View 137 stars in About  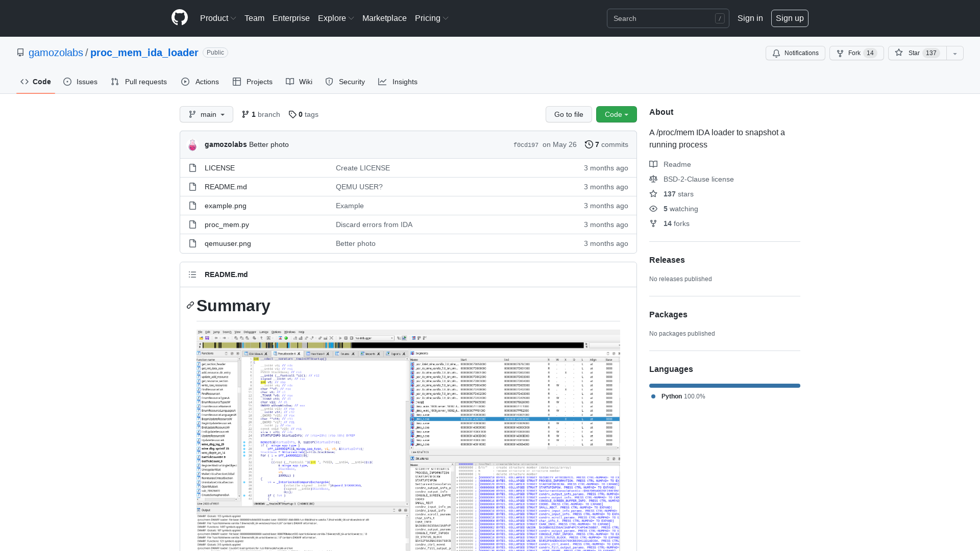click(x=671, y=194)
